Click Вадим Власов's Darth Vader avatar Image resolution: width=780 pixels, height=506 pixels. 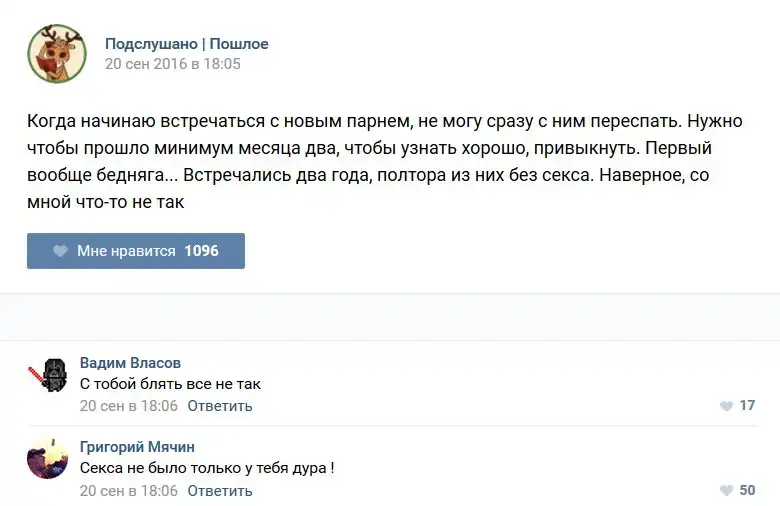[x=49, y=375]
